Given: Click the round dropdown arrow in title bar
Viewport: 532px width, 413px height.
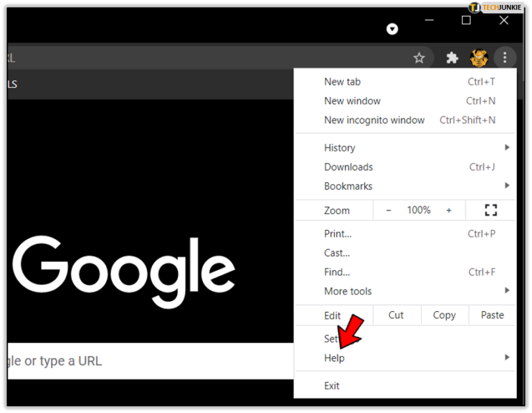Looking at the screenshot, I should pyautogui.click(x=392, y=29).
